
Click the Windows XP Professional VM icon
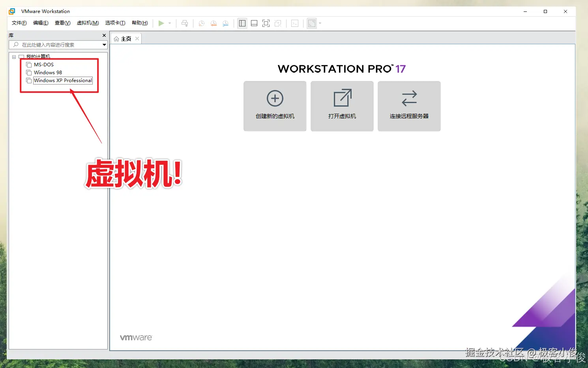pos(29,81)
